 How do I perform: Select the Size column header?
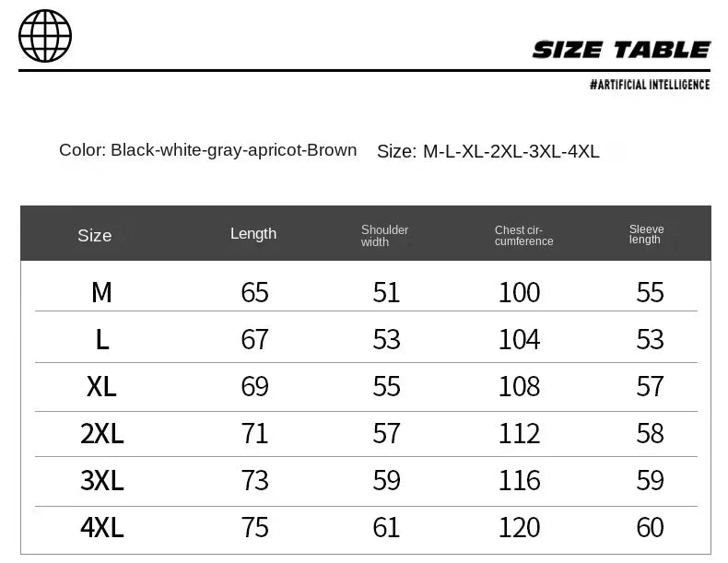tap(95, 235)
